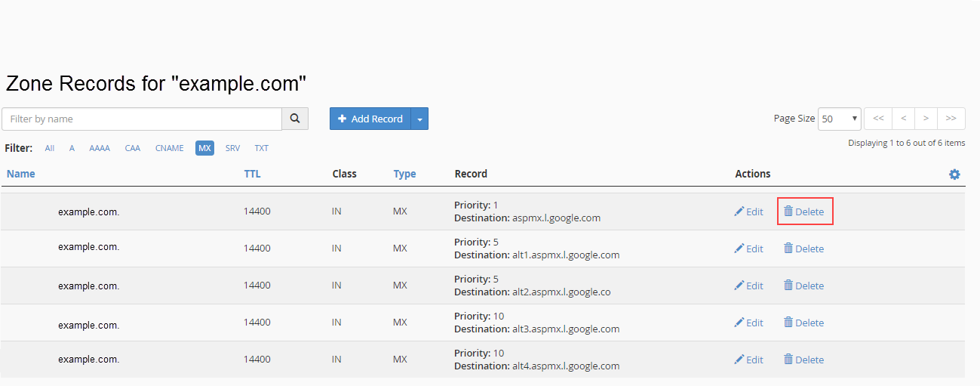Image resolution: width=980 pixels, height=386 pixels.
Task: Delete the aspmx.l.google.com MX record
Action: pyautogui.click(x=804, y=212)
